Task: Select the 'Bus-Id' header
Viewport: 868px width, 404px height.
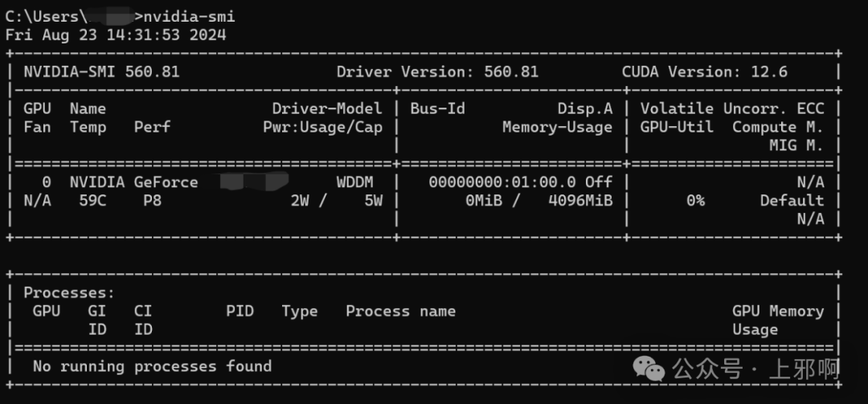Action: (x=437, y=108)
